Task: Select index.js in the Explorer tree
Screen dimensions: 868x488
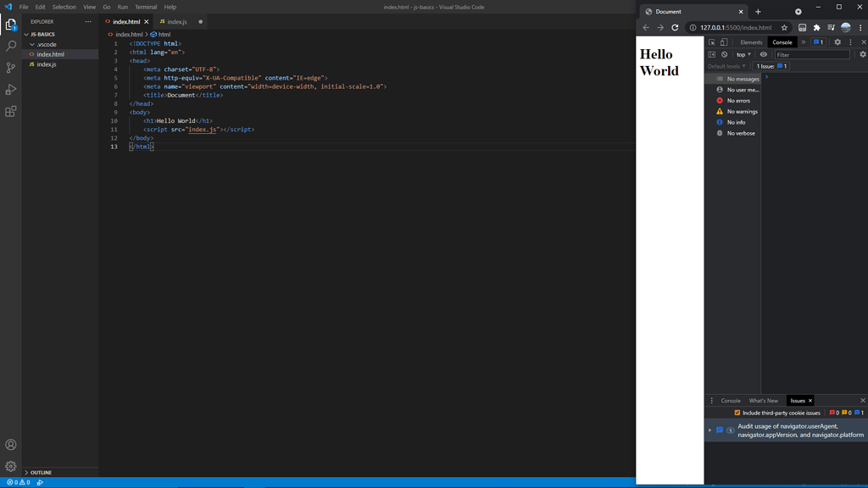Action: coord(60,64)
